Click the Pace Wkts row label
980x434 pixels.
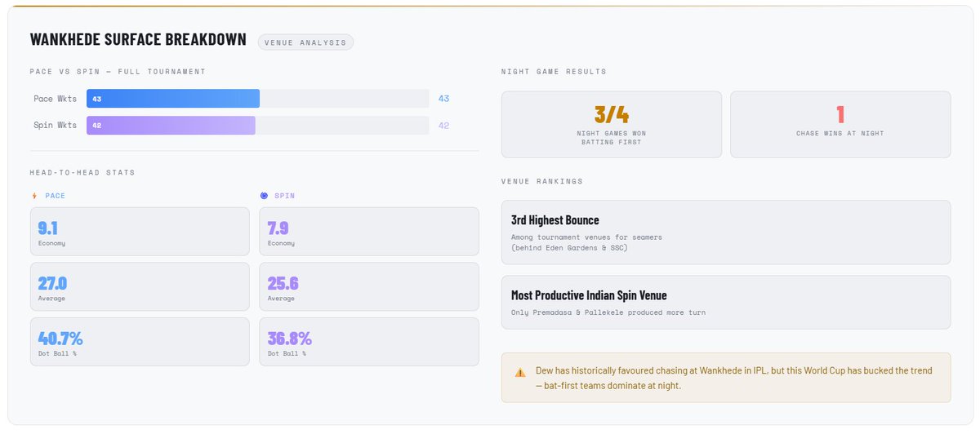[x=56, y=99]
